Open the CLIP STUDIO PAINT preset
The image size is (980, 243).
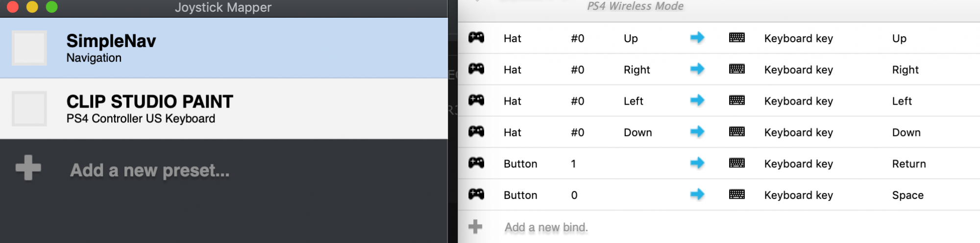(149, 108)
